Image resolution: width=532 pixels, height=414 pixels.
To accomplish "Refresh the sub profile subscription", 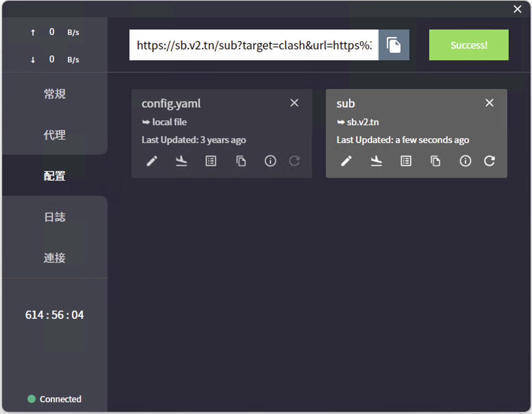I will pos(489,161).
